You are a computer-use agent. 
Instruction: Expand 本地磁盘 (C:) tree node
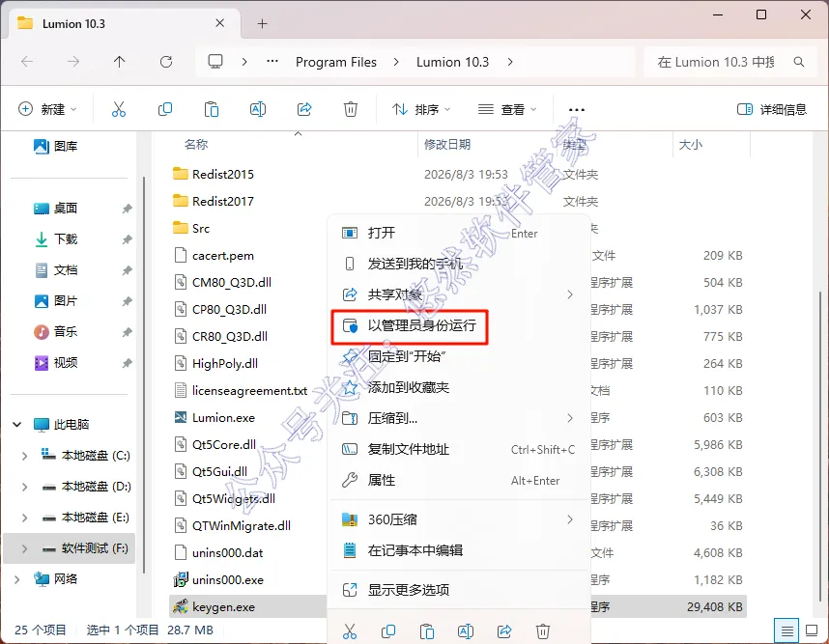coord(24,456)
